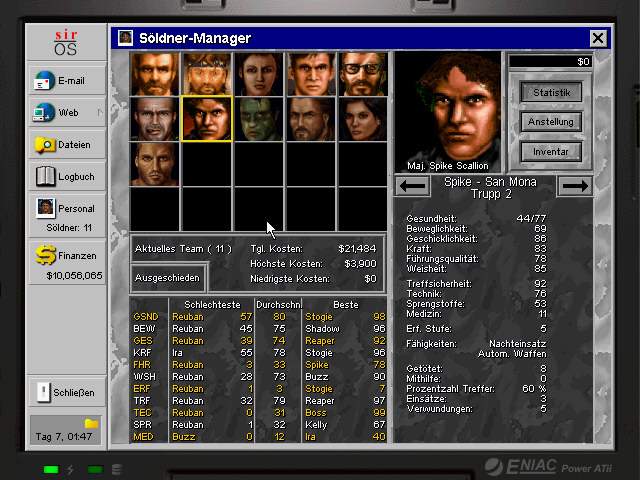Click the yellow folder icon near date
This screenshot has width=640, height=480.
pyautogui.click(x=91, y=424)
